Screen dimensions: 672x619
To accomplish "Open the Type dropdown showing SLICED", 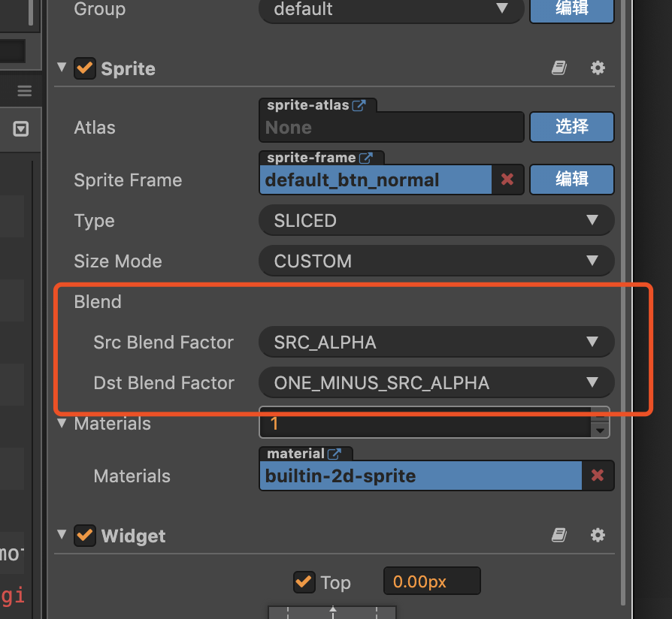I will [436, 221].
